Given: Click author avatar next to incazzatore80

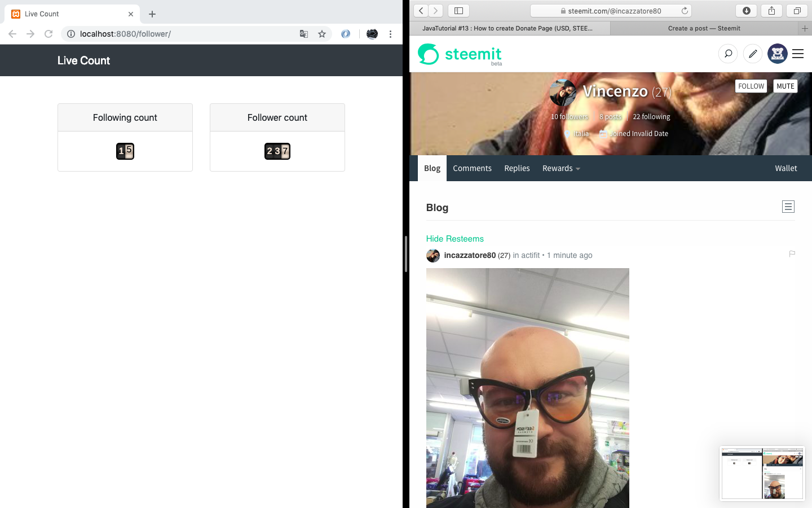Looking at the screenshot, I should pos(433,256).
